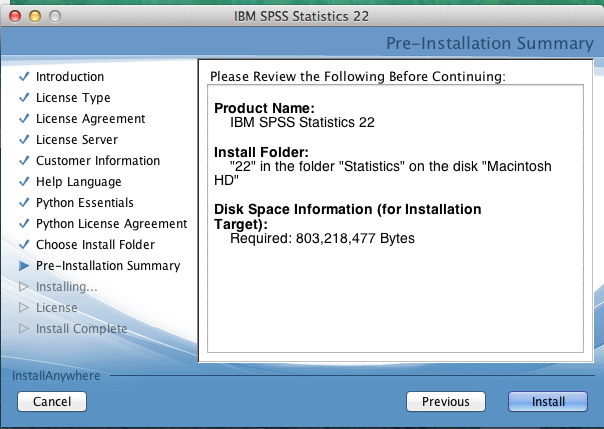Viewport: 604px width, 429px height.
Task: Click the Product Name heading
Action: point(264,108)
